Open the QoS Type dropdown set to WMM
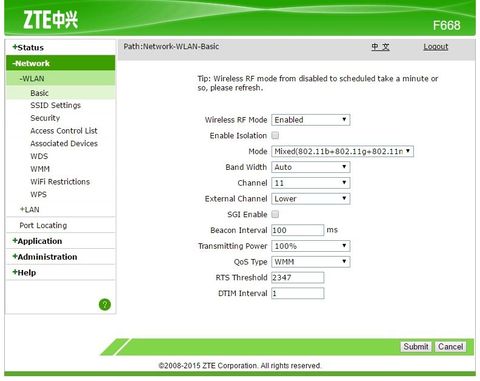 point(311,262)
